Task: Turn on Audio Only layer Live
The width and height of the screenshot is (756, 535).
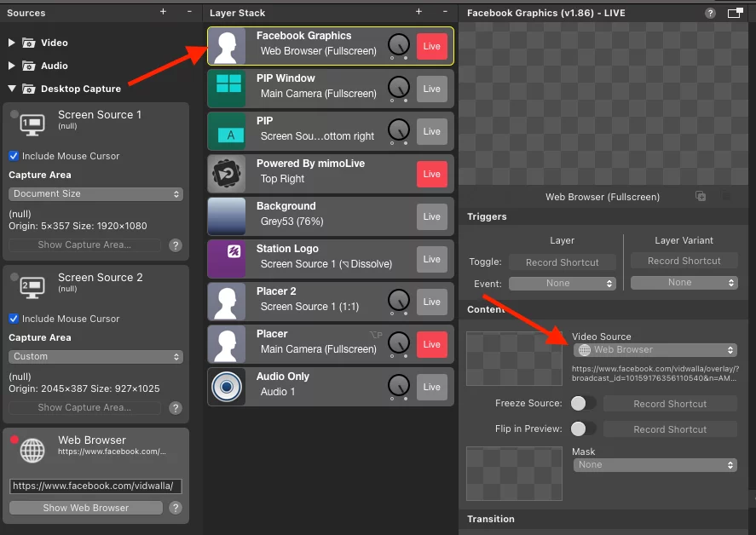Action: click(432, 387)
